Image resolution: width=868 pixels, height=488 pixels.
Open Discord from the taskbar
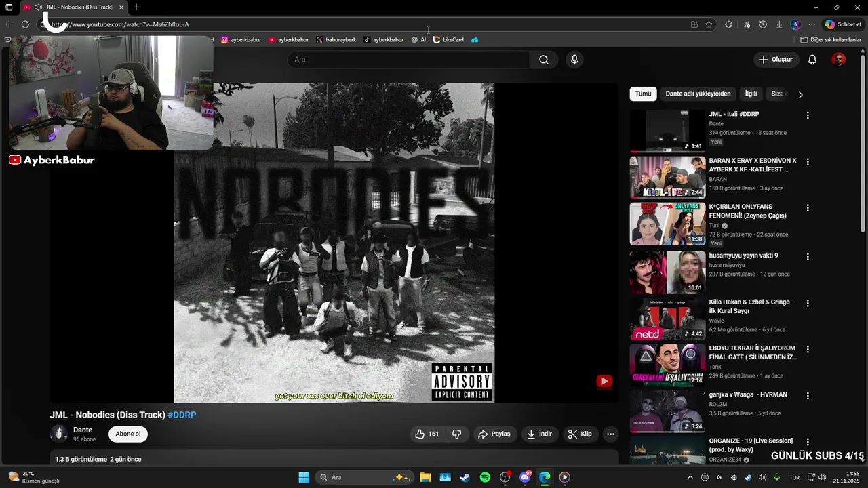[x=525, y=477]
